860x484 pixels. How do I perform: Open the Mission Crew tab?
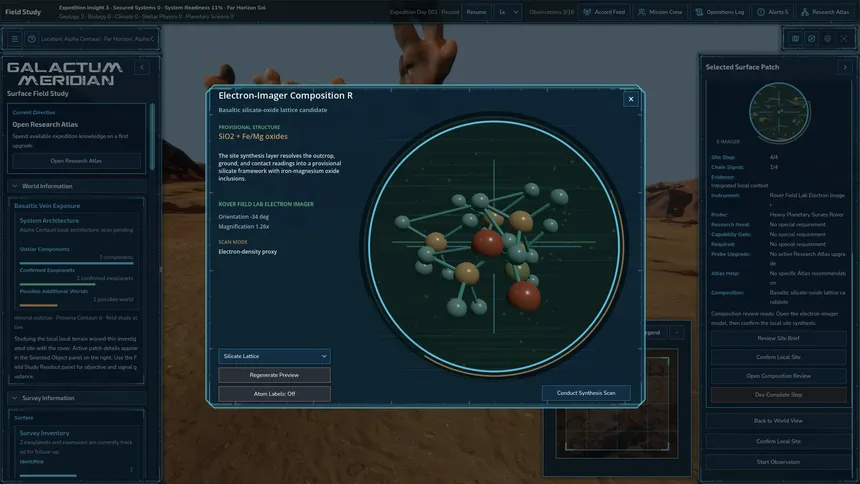pyautogui.click(x=660, y=12)
